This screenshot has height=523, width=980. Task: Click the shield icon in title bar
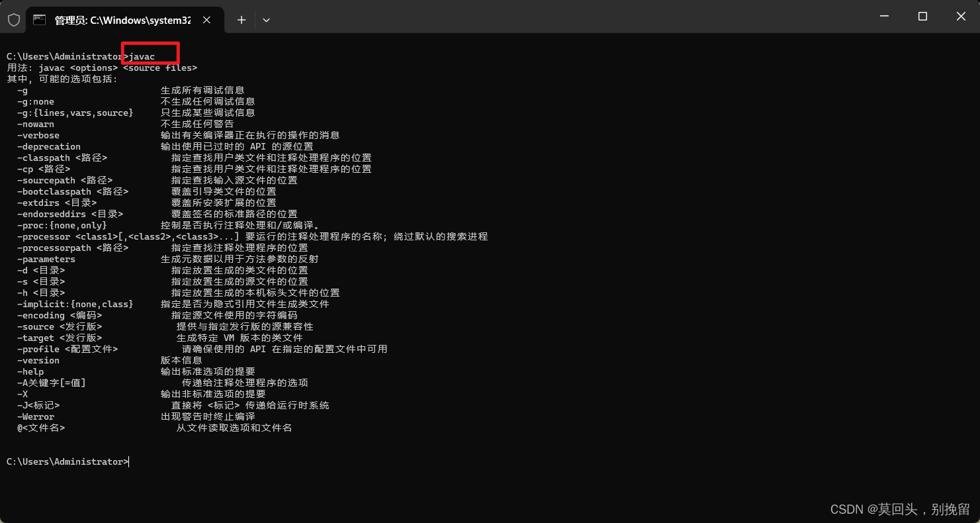coord(13,20)
